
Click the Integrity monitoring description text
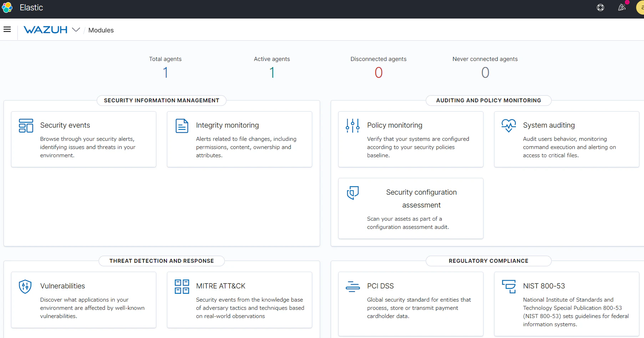tap(246, 147)
